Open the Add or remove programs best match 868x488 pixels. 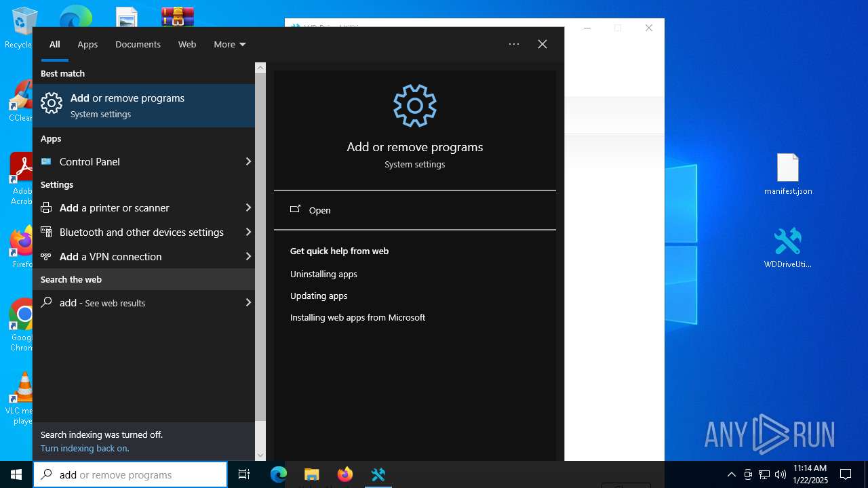pyautogui.click(x=144, y=106)
